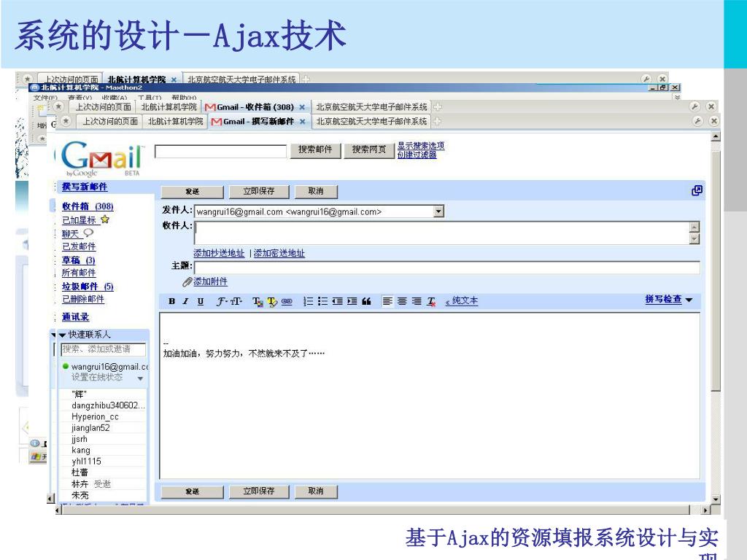747x560 pixels.
Task: Open the 北京航空航天大学电子邮件系统 tab in front window
Action: click(x=371, y=122)
